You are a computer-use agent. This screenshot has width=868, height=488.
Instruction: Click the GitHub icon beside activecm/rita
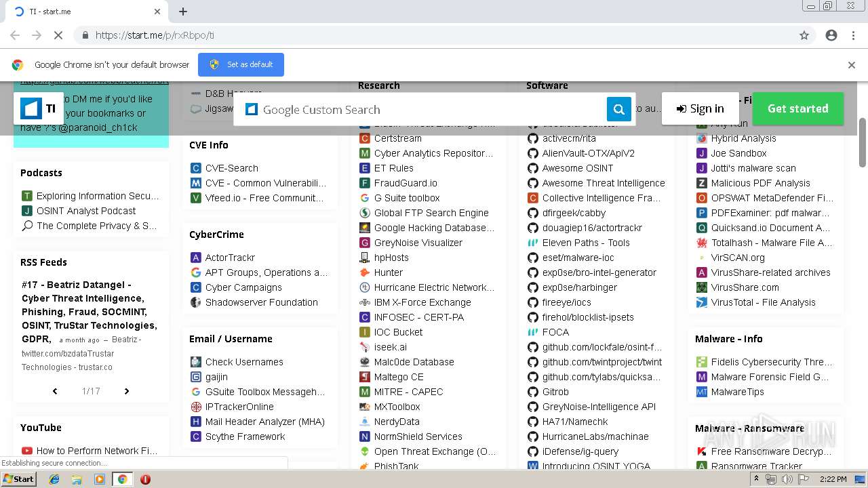point(533,138)
